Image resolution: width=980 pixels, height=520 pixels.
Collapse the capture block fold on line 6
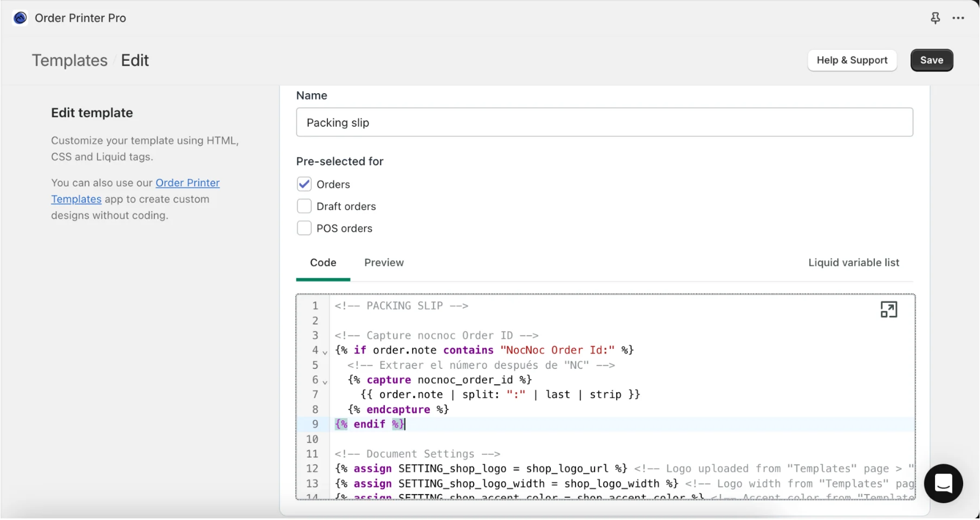tap(325, 382)
